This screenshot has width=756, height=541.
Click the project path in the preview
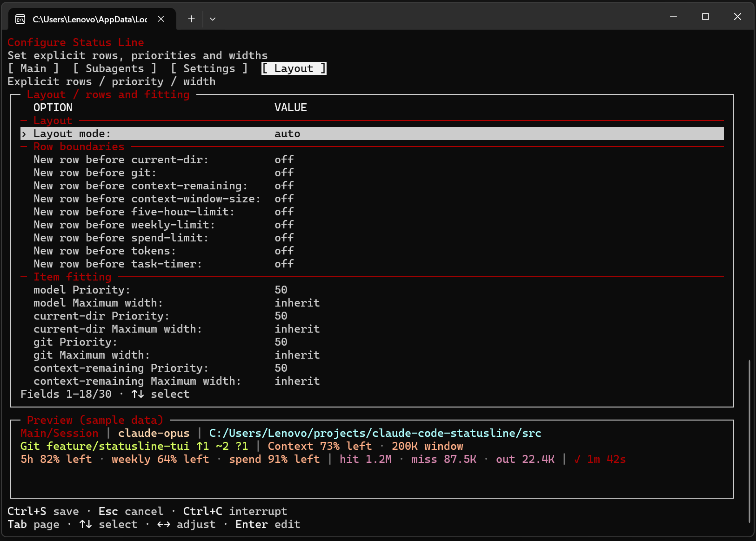(x=375, y=433)
